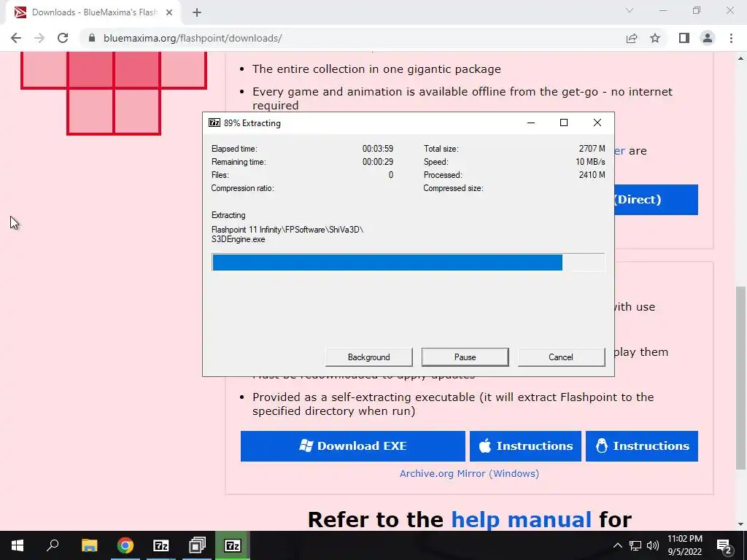This screenshot has width=747, height=560.
Task: Go back in Chrome browser history
Action: [x=16, y=38]
